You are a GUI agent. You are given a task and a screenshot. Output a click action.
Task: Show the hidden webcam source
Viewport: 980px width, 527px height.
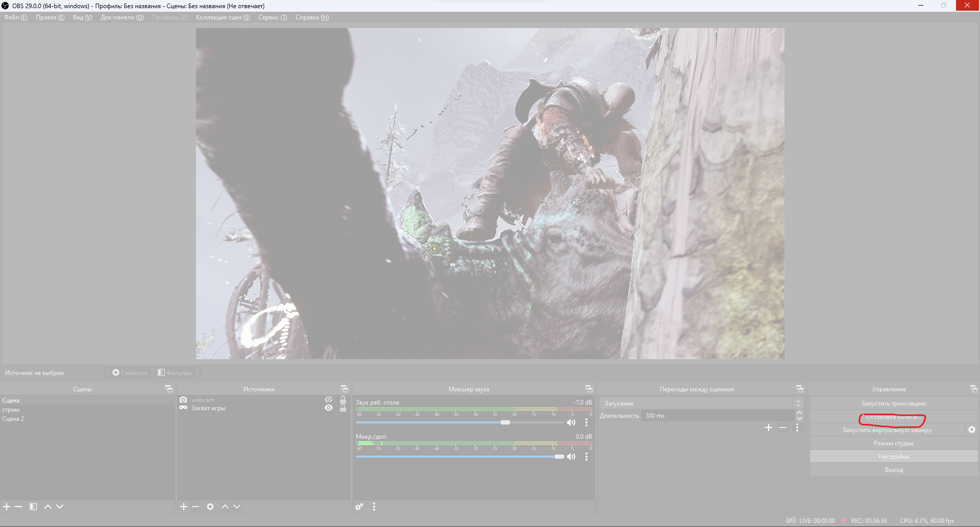click(329, 400)
